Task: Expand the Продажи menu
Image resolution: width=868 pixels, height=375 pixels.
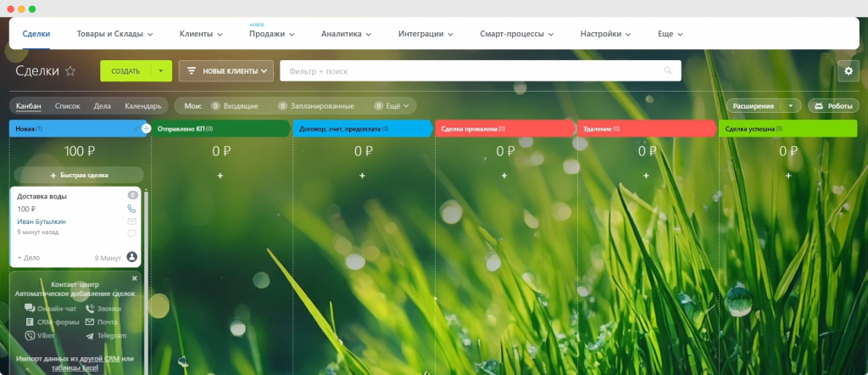Action: tap(272, 34)
